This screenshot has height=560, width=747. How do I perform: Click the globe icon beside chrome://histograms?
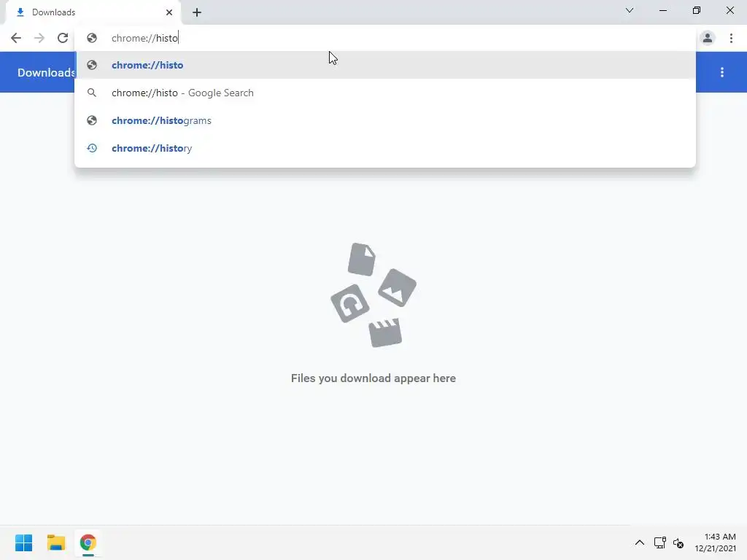92,120
